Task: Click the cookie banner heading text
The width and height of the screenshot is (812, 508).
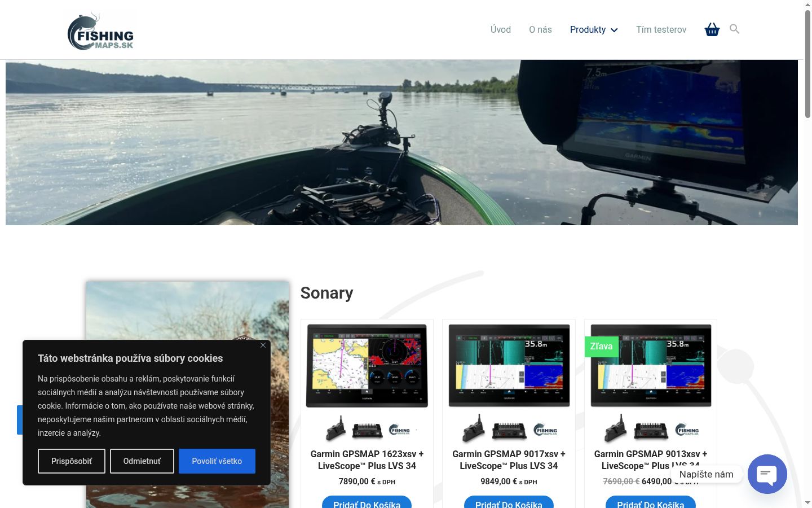Action: 130,358
